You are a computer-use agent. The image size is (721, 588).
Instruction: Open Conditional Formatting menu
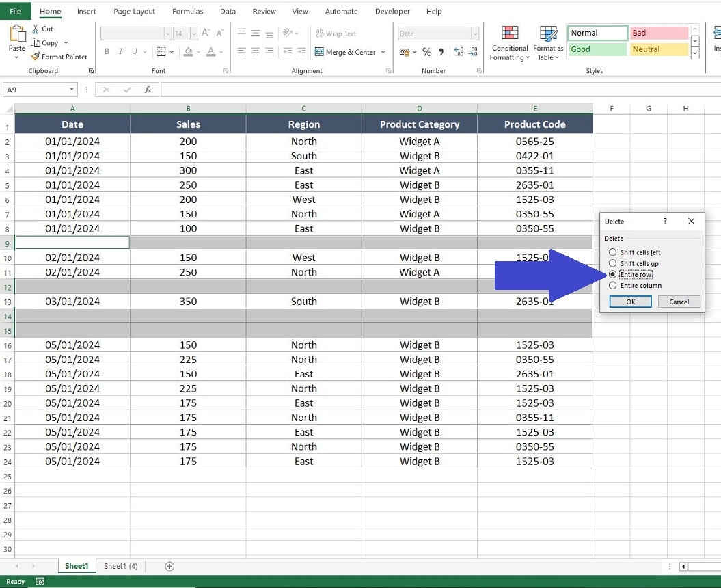pos(509,43)
